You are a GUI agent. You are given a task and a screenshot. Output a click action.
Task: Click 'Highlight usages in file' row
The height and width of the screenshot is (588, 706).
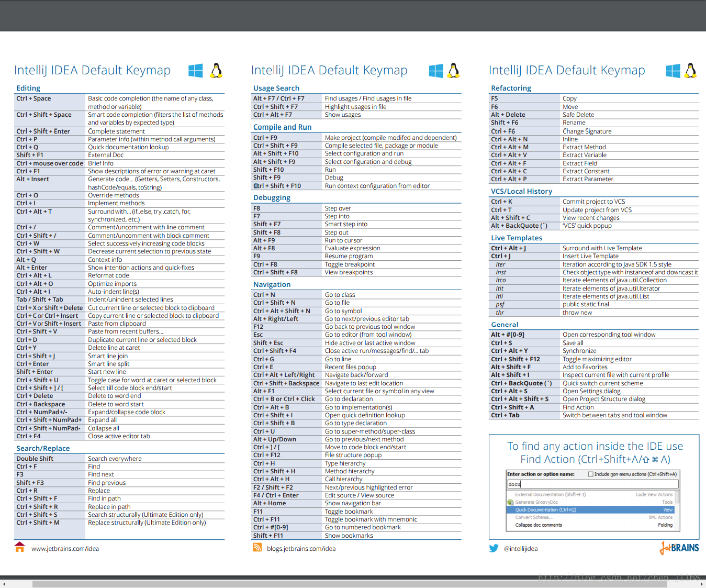point(357,107)
